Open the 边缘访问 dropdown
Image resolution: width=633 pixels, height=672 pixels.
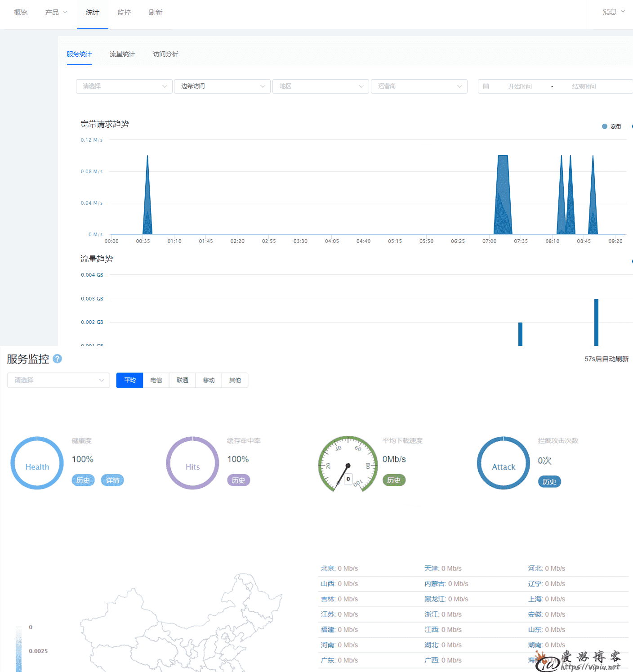[222, 86]
